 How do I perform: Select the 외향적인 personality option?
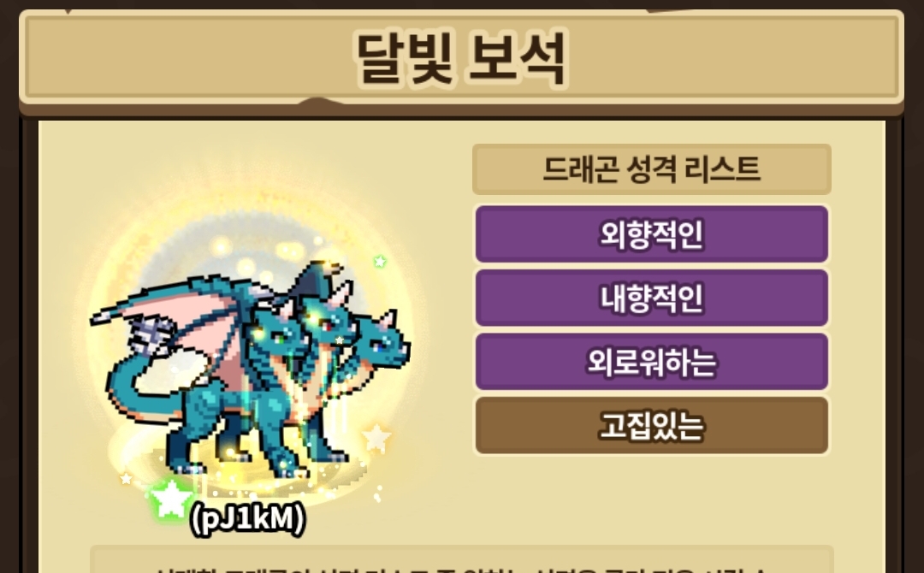(x=652, y=233)
